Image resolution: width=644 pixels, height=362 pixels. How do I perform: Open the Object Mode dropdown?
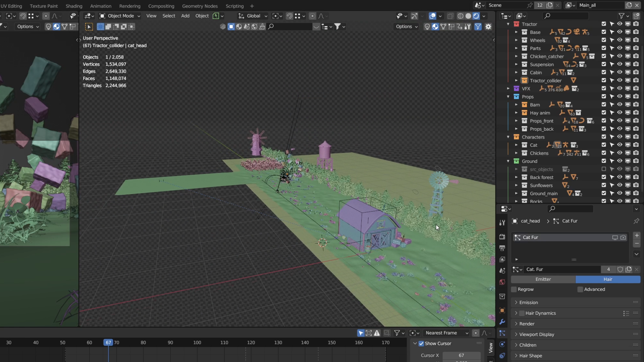click(120, 16)
